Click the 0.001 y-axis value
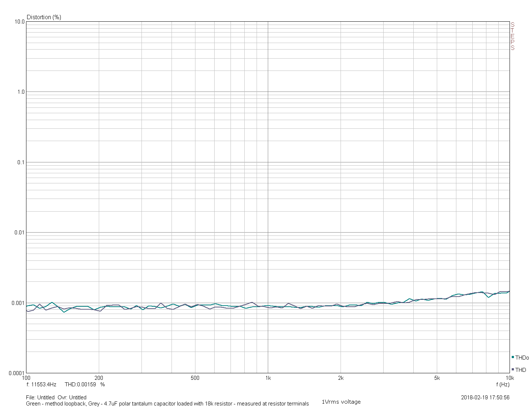The image size is (532, 408). (x=18, y=303)
